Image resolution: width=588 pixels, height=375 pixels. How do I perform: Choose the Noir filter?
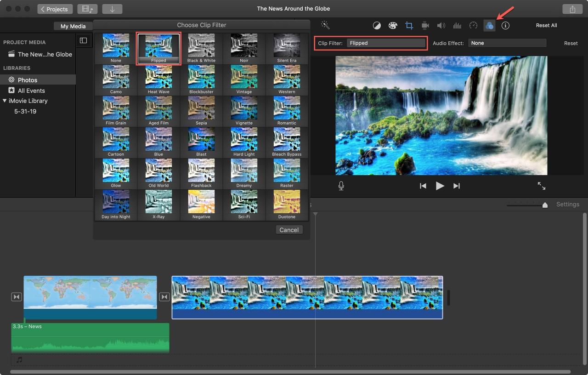pyautogui.click(x=244, y=48)
